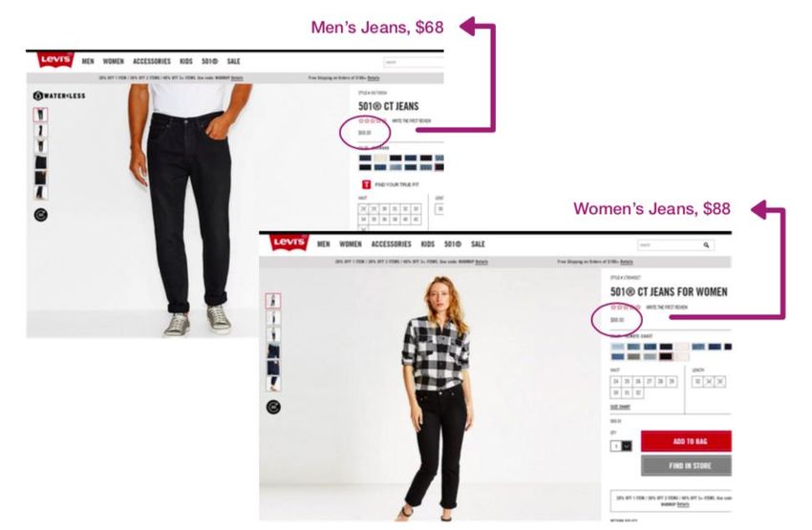Click the star rating on the women's jeans
The width and height of the screenshot is (812, 530).
pyautogui.click(x=626, y=307)
